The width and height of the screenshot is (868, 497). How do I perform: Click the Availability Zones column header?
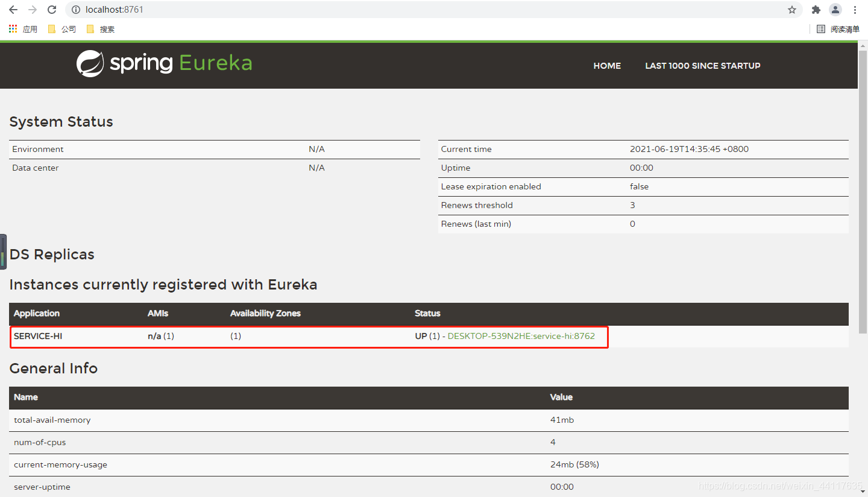265,314
